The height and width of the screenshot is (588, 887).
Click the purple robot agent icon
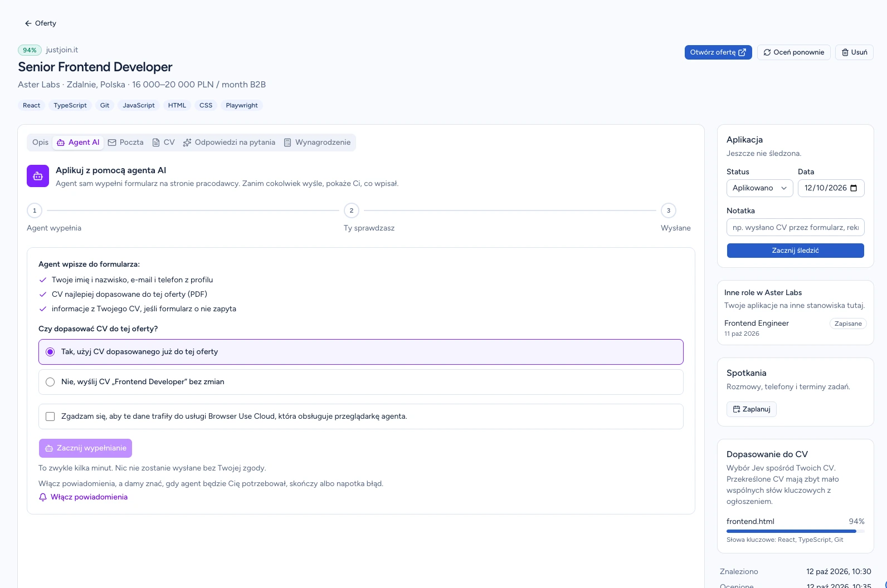(x=38, y=176)
